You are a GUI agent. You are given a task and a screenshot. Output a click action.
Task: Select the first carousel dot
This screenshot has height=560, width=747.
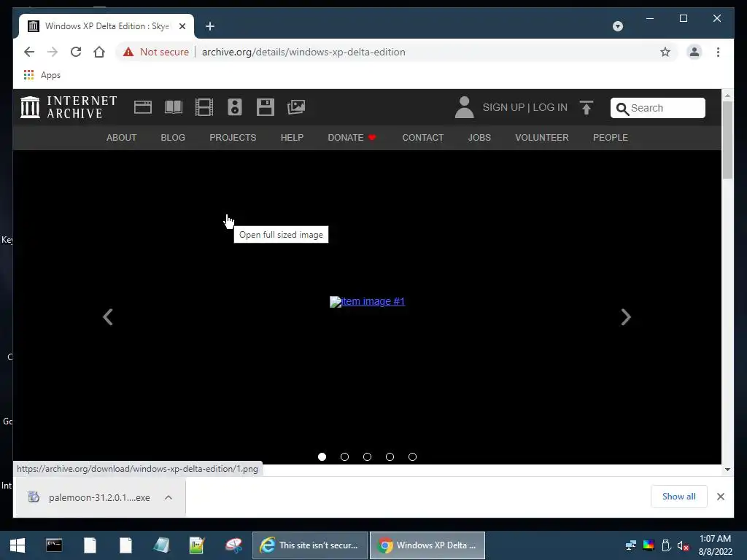pos(322,456)
